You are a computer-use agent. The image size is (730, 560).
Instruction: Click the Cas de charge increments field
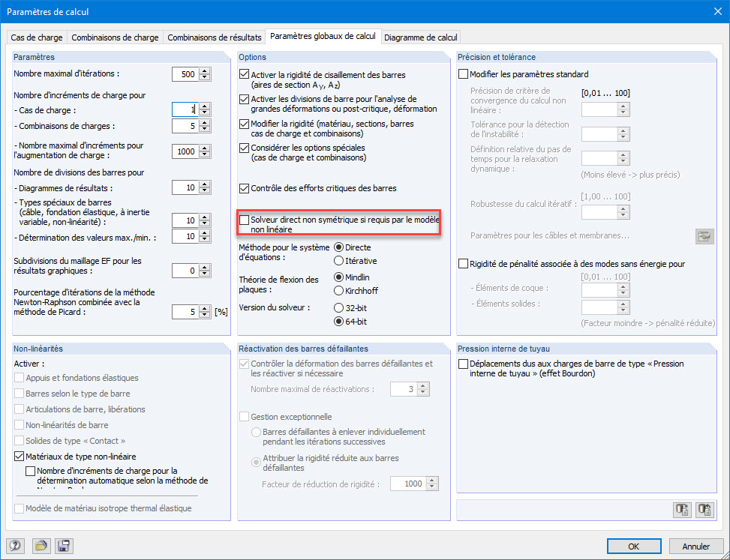pos(185,109)
